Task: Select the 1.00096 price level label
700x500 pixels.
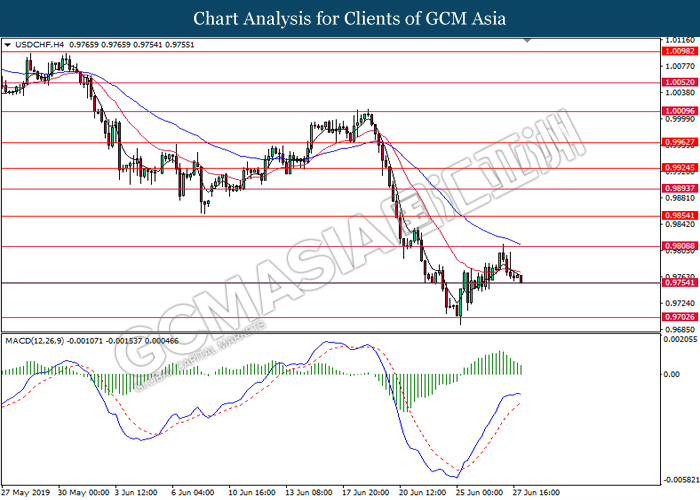Action: pyautogui.click(x=680, y=111)
